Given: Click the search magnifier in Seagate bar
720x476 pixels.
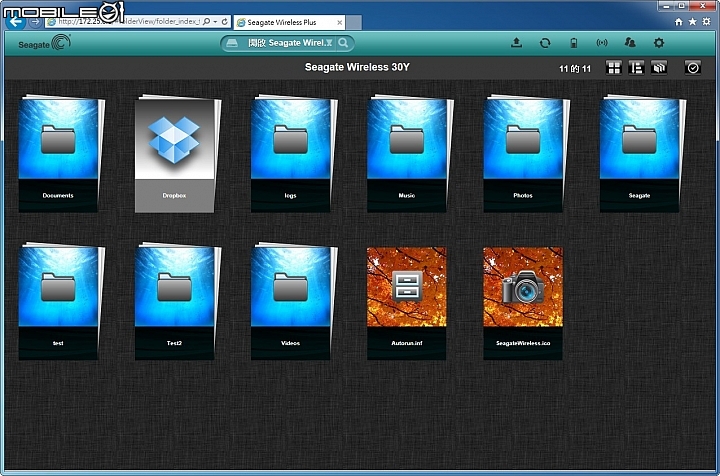Looking at the screenshot, I should click(x=343, y=43).
